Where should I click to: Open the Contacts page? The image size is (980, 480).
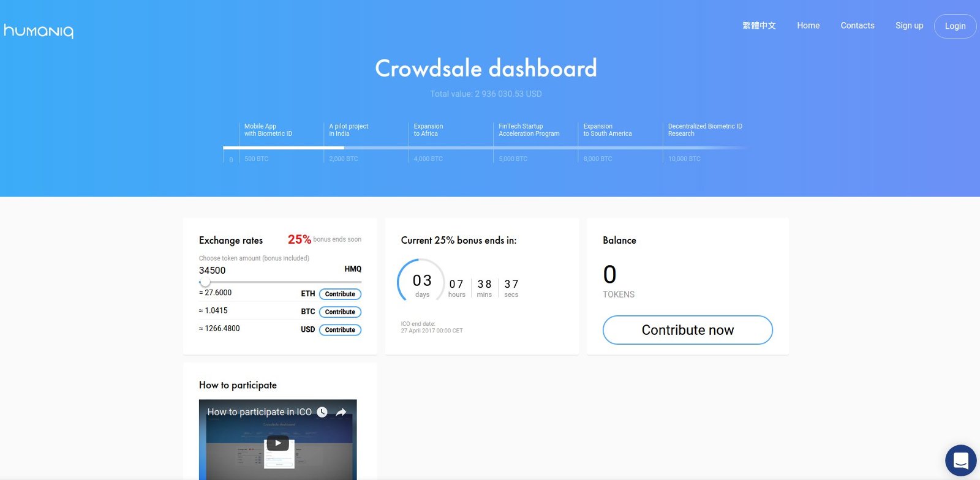(858, 26)
